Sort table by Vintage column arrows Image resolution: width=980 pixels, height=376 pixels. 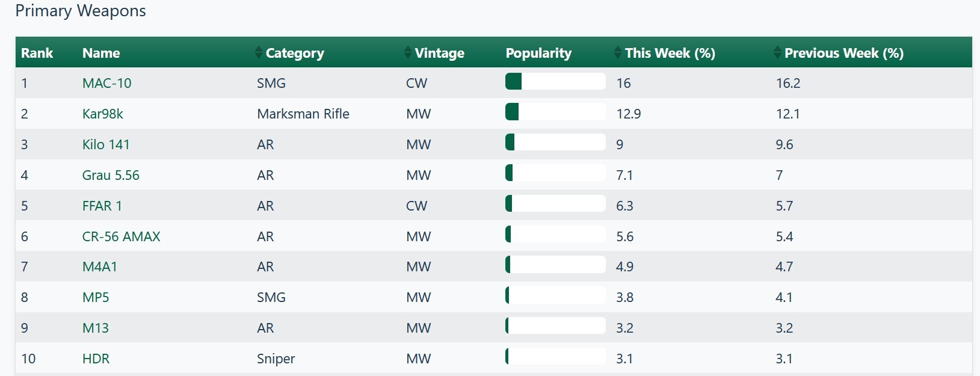click(408, 53)
